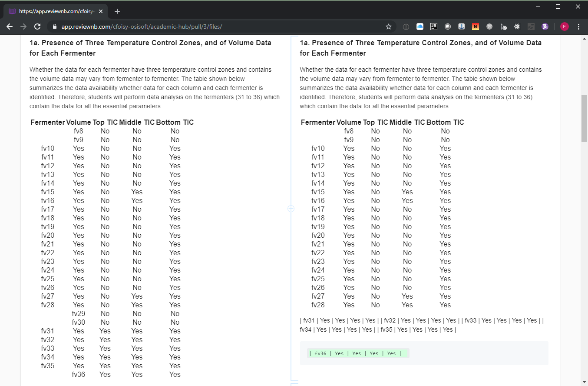Viewport: 588px width, 386px height.
Task: Click the greyed-out info extension icon
Action: coord(406,27)
